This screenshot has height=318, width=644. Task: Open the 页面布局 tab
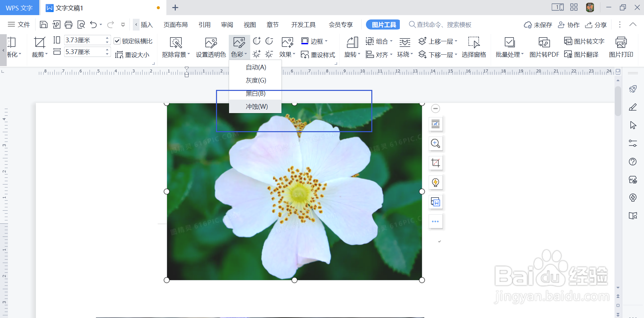pos(175,24)
